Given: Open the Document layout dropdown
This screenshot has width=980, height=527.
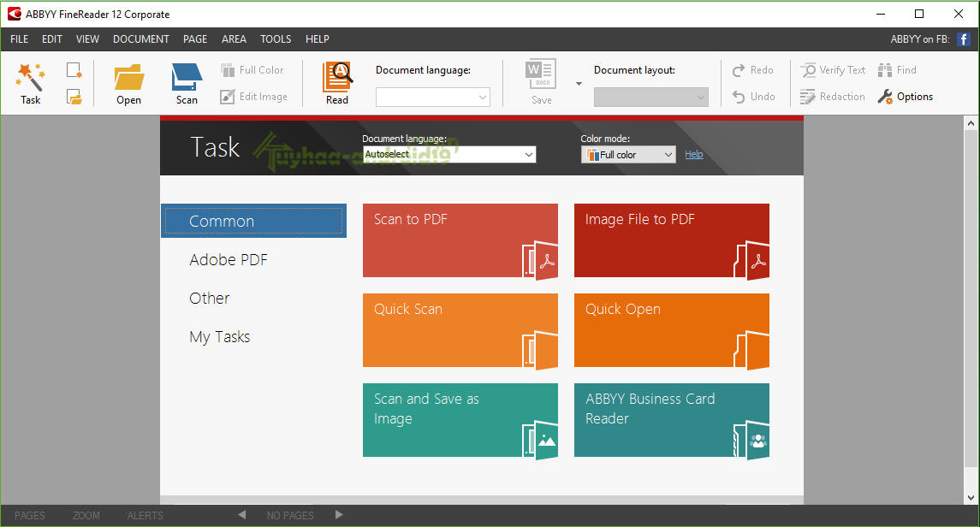Looking at the screenshot, I should click(x=650, y=97).
